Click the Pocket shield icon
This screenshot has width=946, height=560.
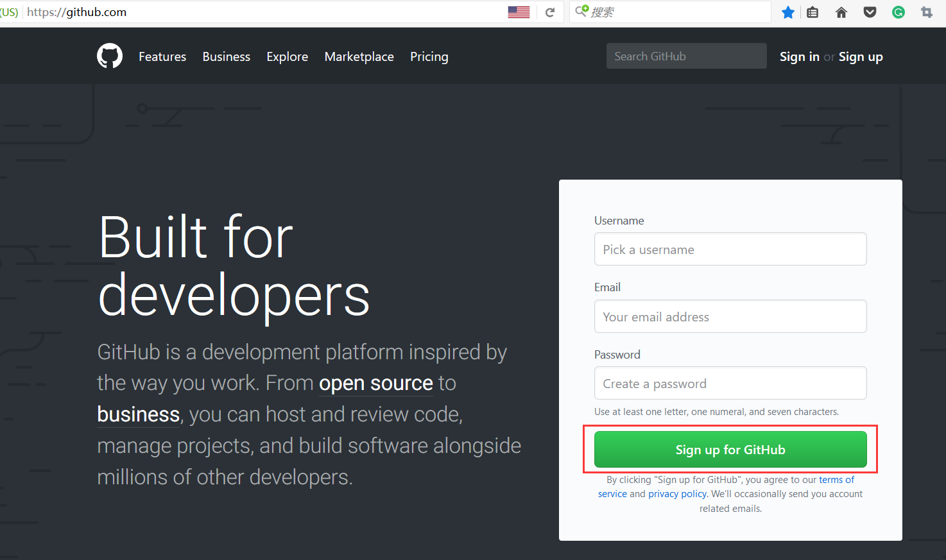point(870,12)
